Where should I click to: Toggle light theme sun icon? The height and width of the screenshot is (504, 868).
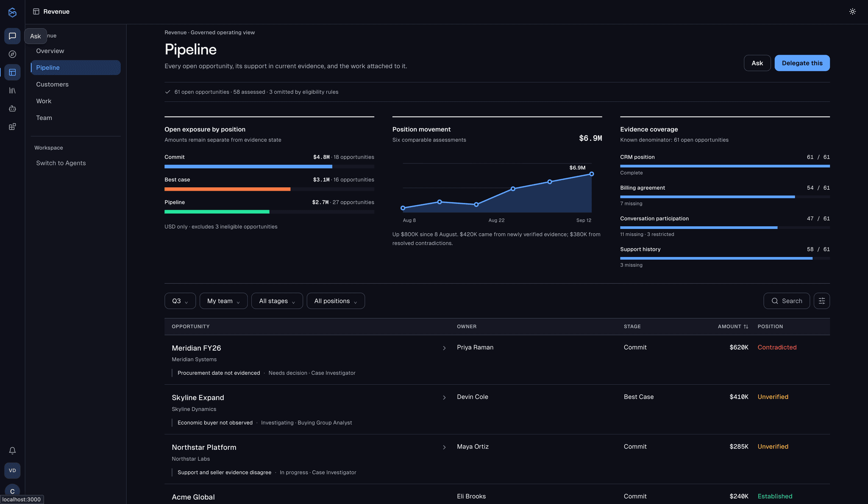(x=852, y=11)
